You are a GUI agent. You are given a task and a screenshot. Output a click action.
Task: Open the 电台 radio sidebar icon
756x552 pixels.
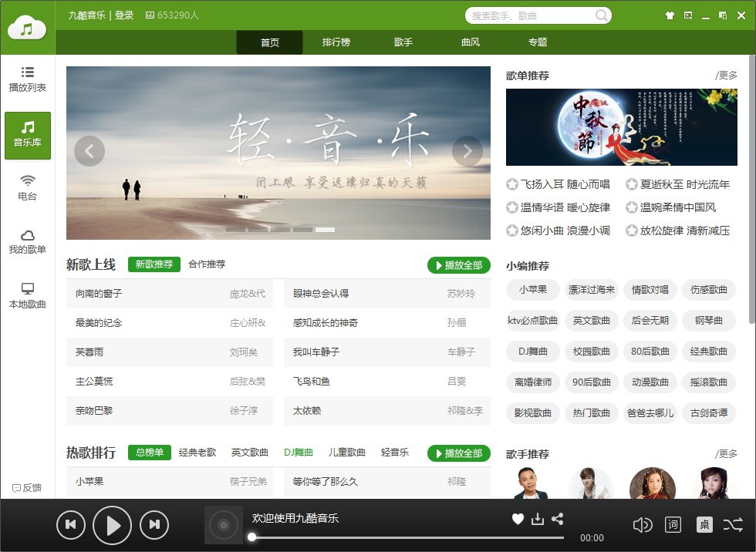(x=28, y=187)
